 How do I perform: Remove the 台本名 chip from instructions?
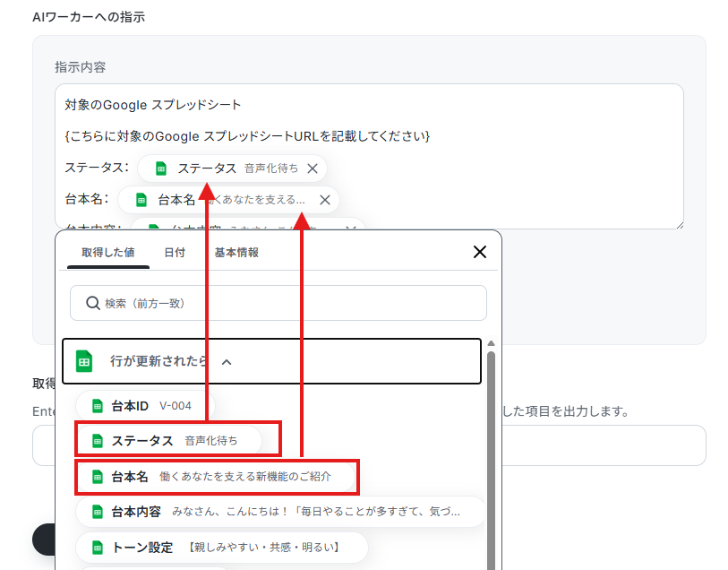click(x=325, y=200)
